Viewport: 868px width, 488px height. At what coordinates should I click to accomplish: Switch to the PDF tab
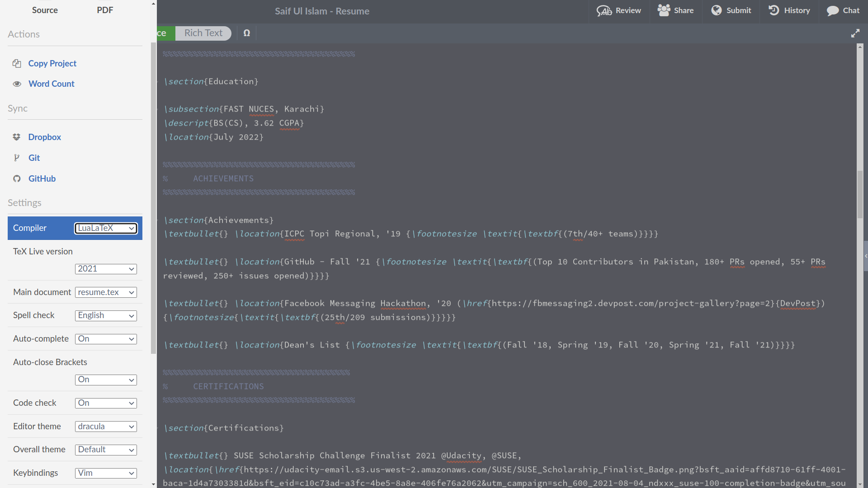tap(105, 9)
